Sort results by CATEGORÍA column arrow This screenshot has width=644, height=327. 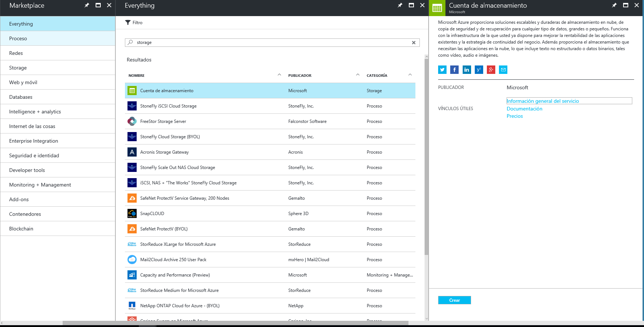410,75
